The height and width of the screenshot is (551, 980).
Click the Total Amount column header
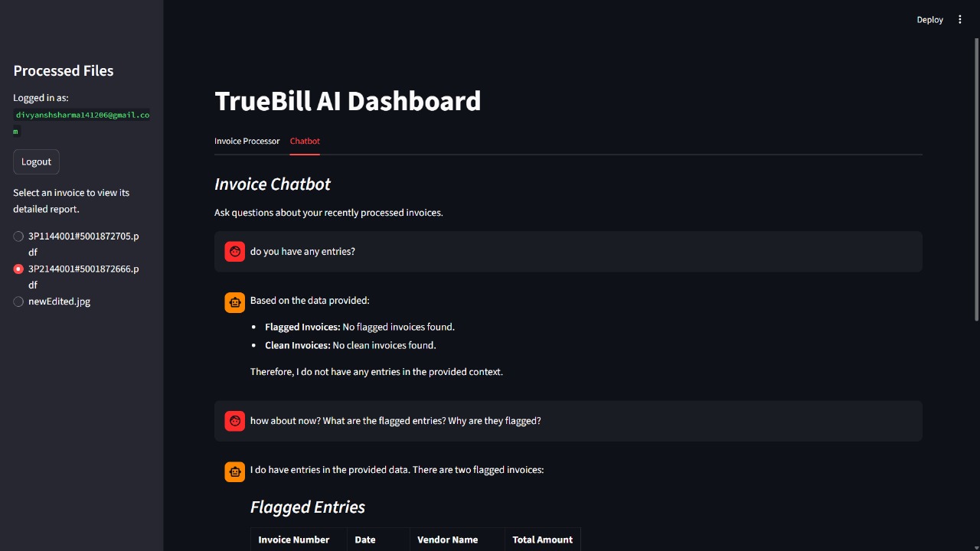pos(542,540)
